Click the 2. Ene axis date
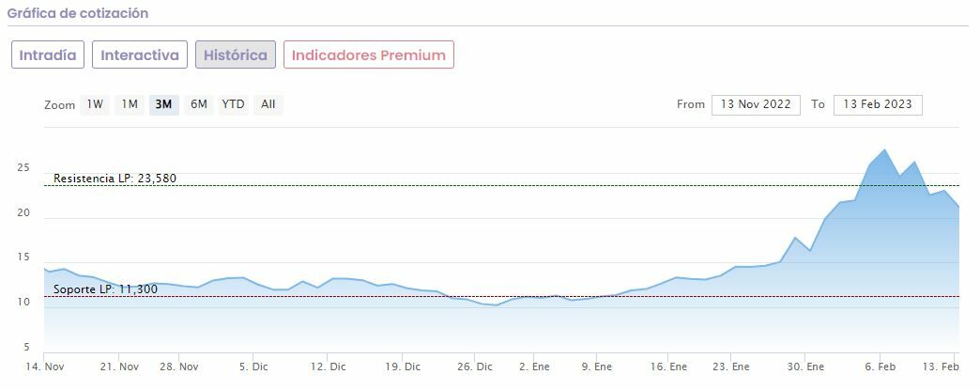Viewport: 980px width, 390px height. [535, 366]
